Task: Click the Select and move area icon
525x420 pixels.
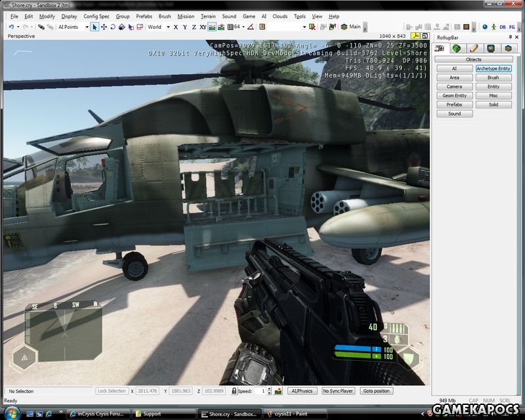Action: point(140,27)
